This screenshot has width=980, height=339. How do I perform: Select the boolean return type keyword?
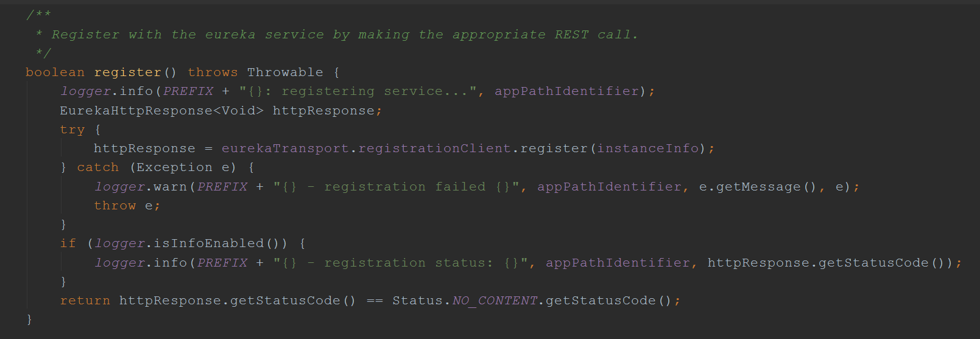55,72
